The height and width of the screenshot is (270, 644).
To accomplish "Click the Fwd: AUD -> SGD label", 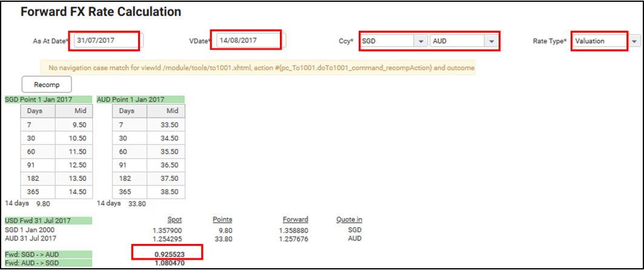I will pyautogui.click(x=48, y=262).
